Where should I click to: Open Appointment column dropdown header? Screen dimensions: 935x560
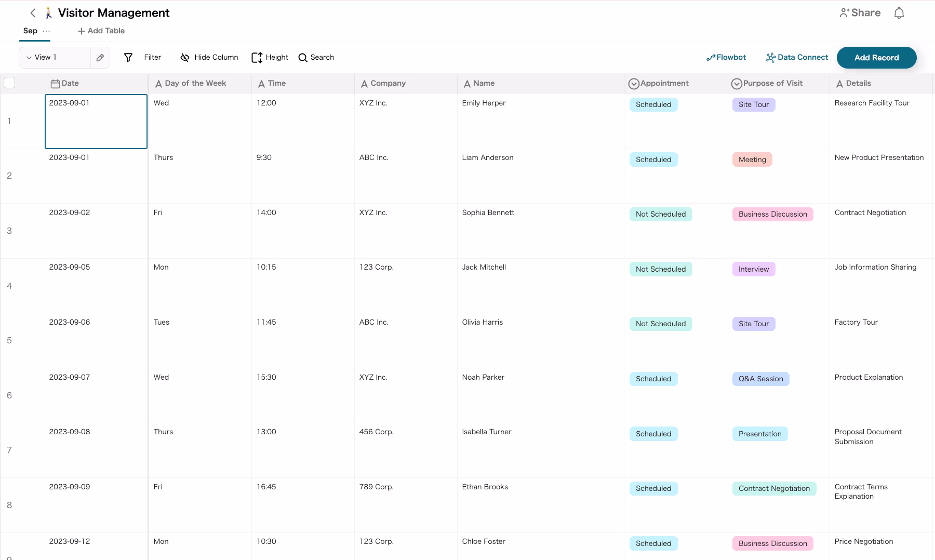[x=659, y=83]
